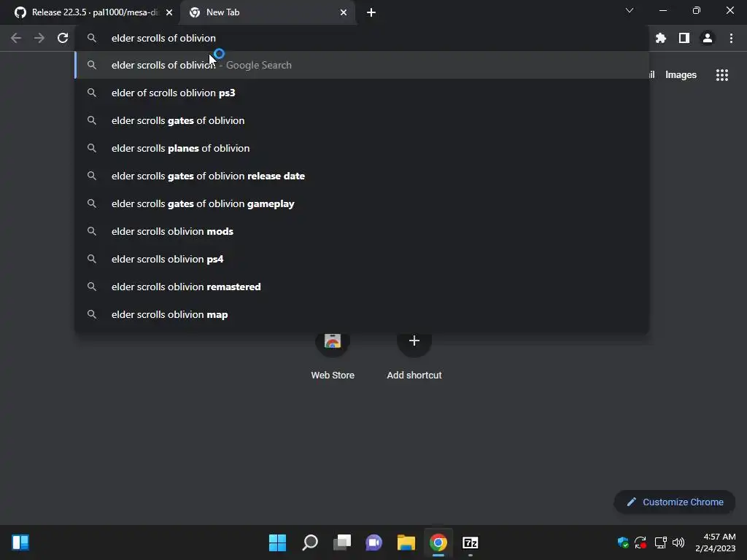This screenshot has height=560, width=747.
Task: Choose 'elder scrolls gates of oblivion release date'
Action: coord(362,176)
